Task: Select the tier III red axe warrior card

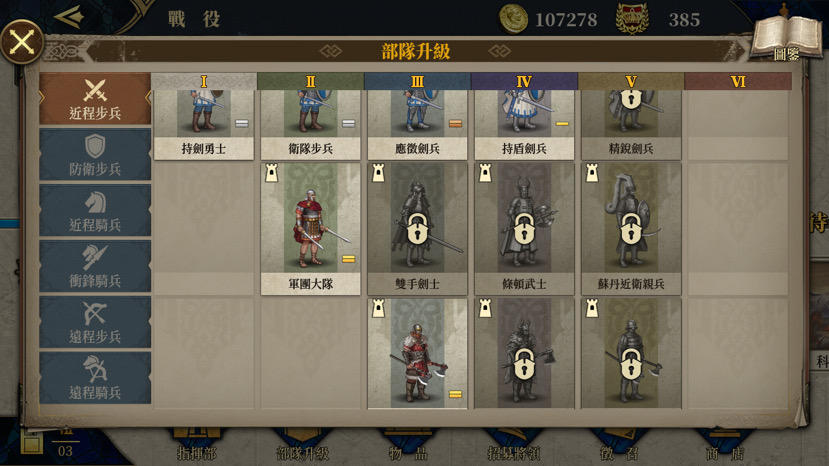Action: [x=417, y=353]
